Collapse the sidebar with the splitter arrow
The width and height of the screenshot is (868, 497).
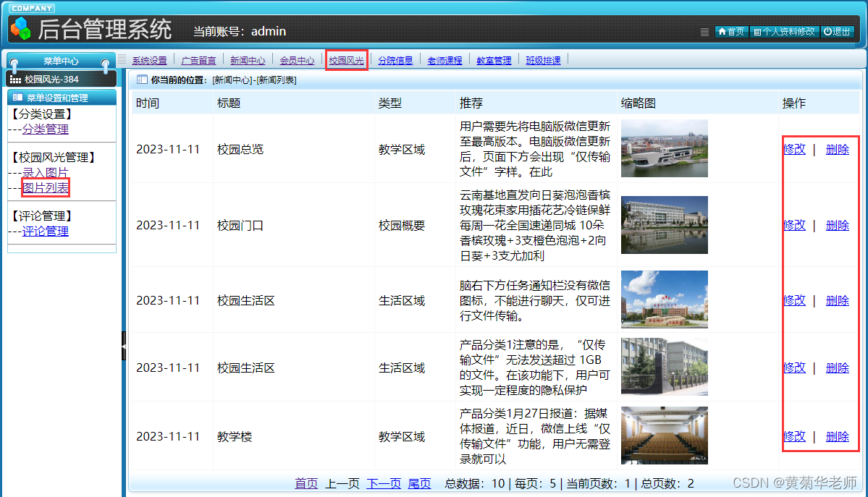[x=124, y=346]
